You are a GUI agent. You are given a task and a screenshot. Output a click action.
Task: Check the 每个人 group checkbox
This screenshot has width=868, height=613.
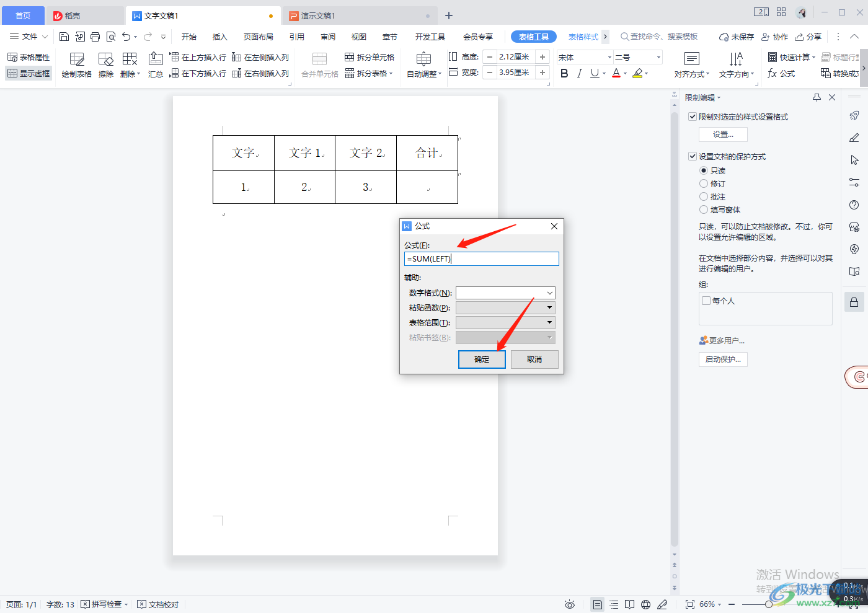click(706, 301)
